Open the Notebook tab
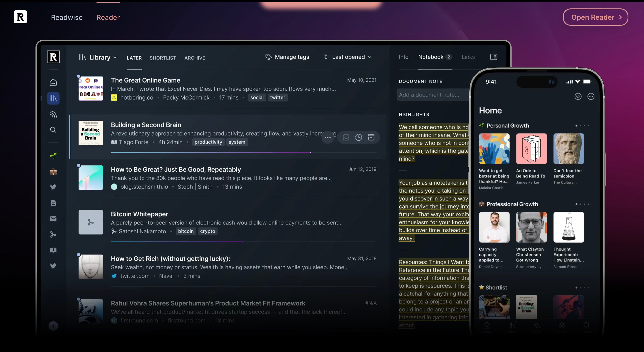Screen dimensions: 644x352 click(x=435, y=57)
